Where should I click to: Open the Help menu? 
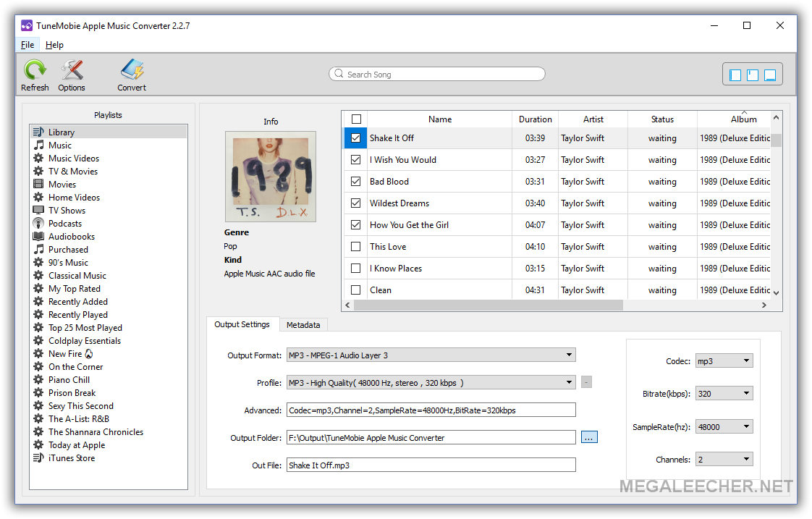(x=54, y=45)
